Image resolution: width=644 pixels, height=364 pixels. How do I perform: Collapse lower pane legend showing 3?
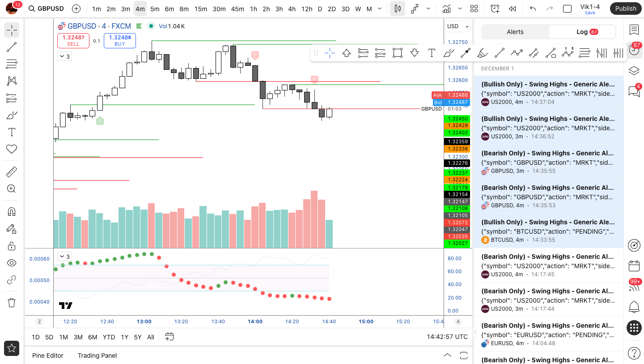64,257
